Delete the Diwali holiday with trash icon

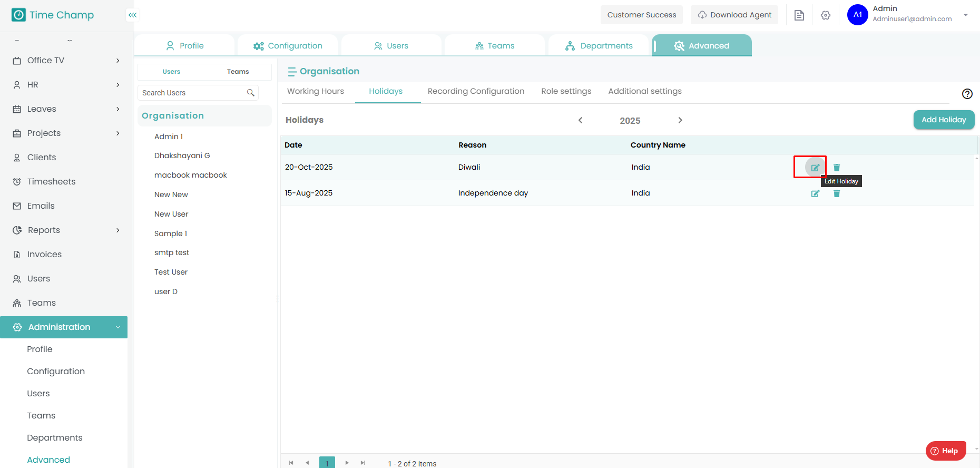click(x=837, y=168)
